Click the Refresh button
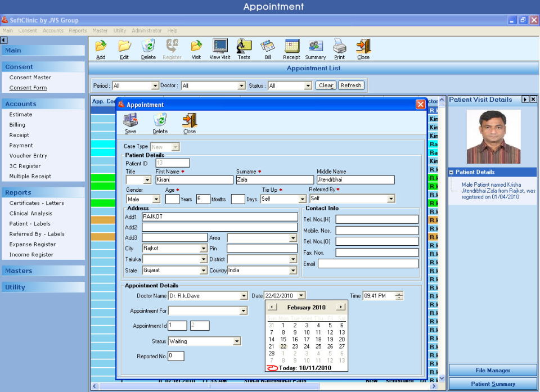 pos(350,85)
